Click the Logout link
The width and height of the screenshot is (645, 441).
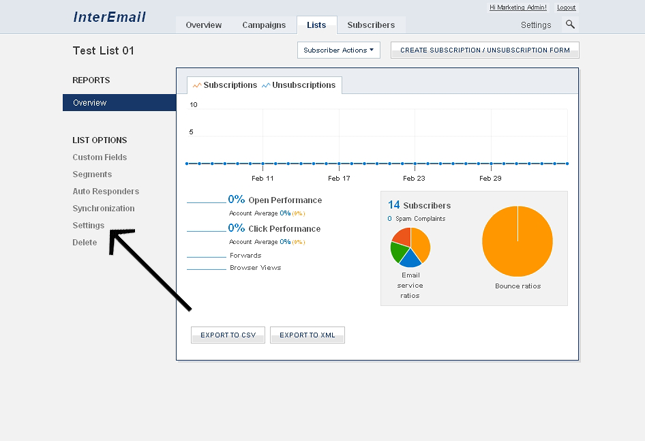coord(566,7)
